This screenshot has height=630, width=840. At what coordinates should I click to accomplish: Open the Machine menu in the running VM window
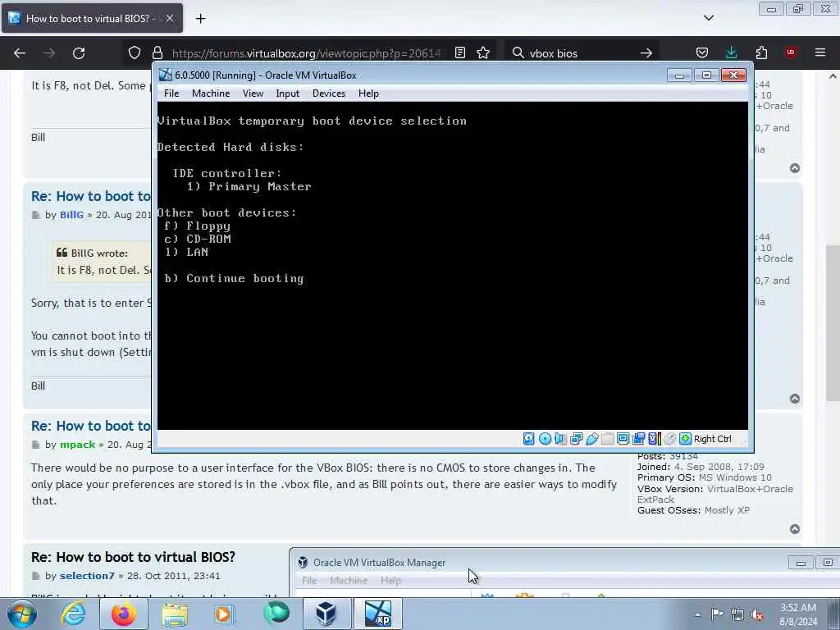[x=211, y=94]
